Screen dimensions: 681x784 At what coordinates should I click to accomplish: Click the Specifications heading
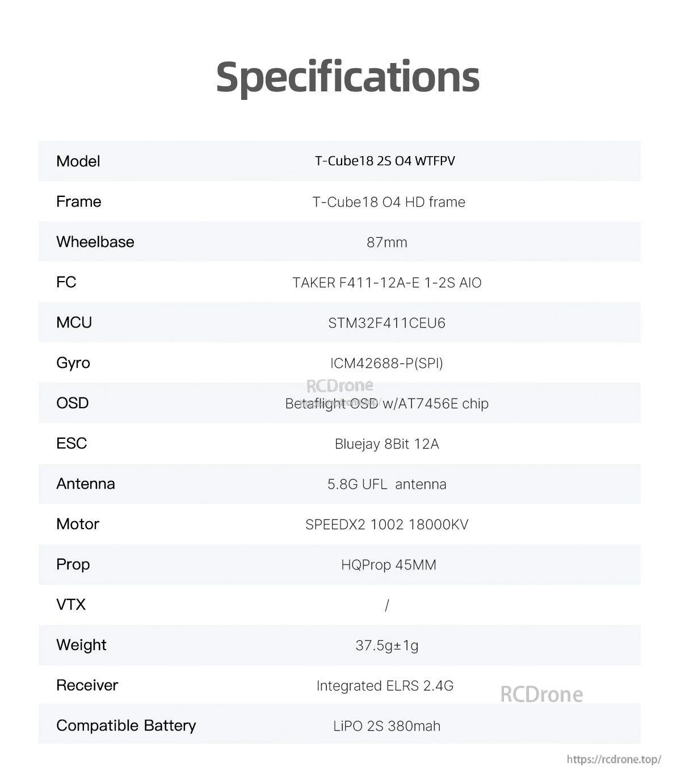[x=347, y=77]
